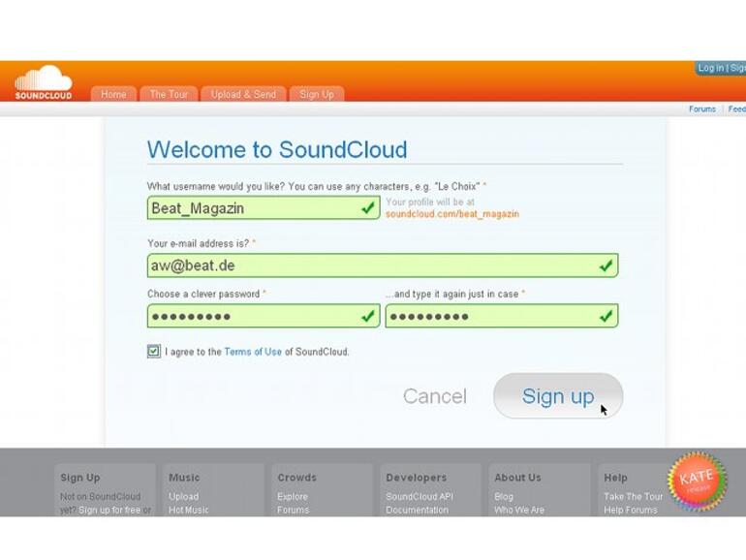746x560 pixels.
Task: Focus the first password field
Action: 252,316
